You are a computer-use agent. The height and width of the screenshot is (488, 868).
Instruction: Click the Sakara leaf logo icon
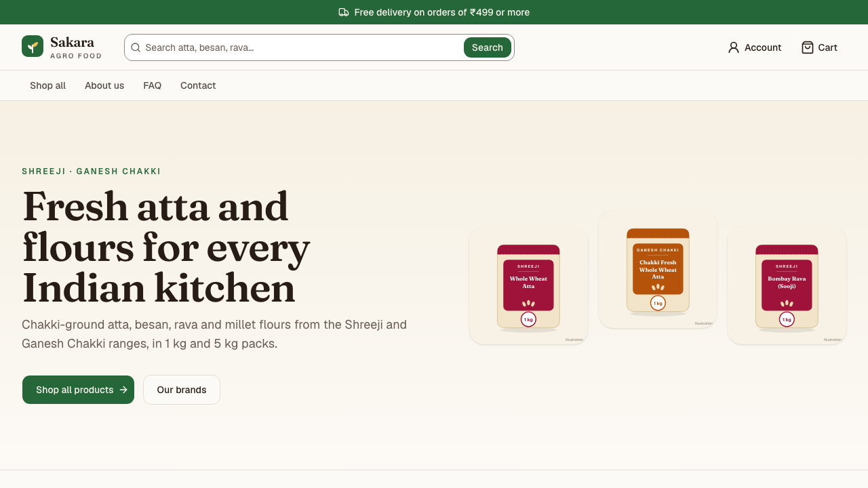[33, 46]
